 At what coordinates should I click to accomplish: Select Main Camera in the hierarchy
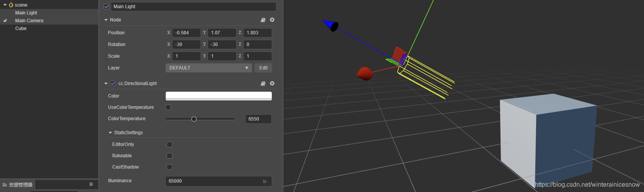[29, 21]
